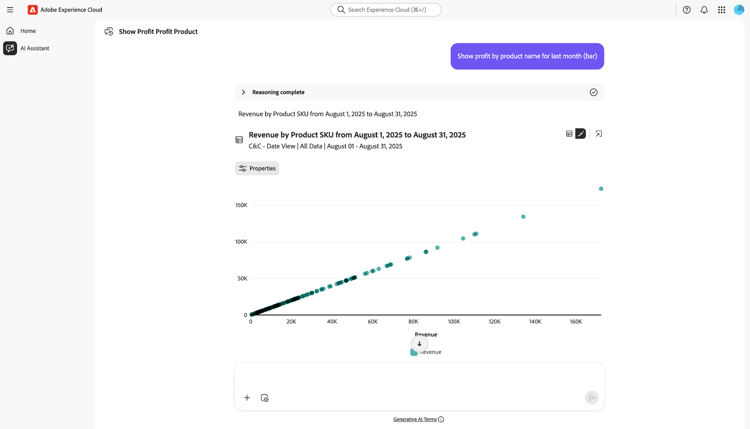Open the user profile avatar

pos(739,10)
